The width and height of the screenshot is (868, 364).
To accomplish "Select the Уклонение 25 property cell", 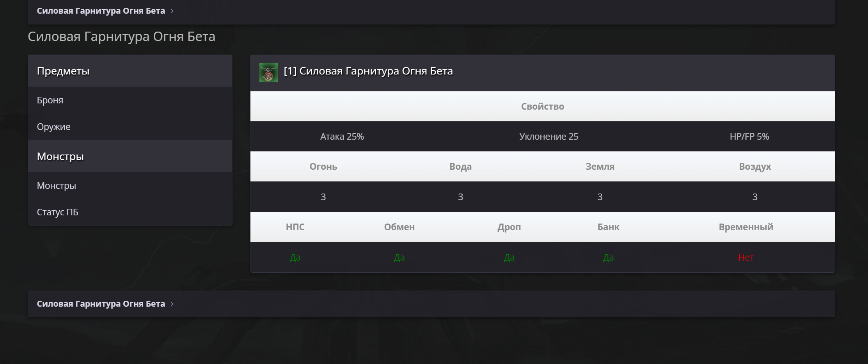I will [x=548, y=137].
